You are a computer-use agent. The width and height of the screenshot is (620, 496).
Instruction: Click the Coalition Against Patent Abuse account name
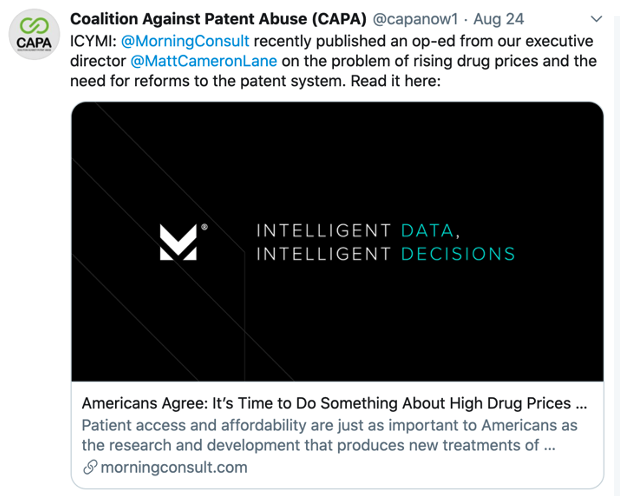click(218, 19)
